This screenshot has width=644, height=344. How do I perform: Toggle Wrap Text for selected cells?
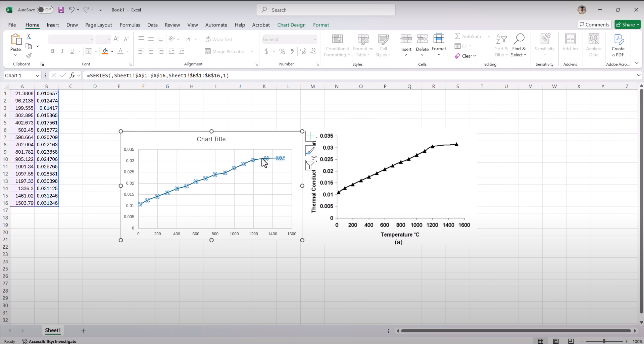point(219,39)
